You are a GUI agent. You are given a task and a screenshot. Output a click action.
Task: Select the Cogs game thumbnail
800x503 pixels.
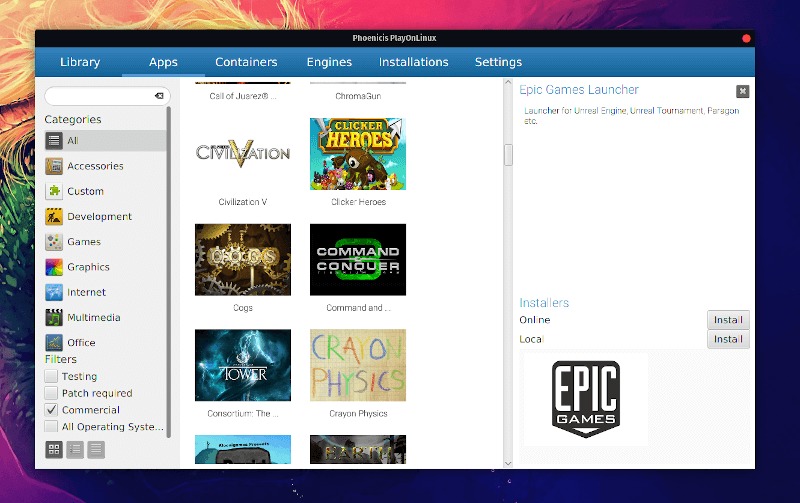[x=243, y=260]
